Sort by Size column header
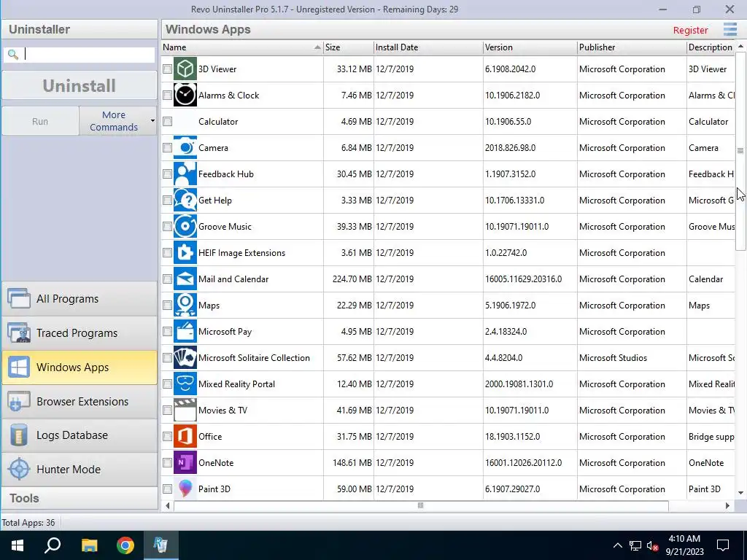Viewport: 747px width, 560px height. tap(348, 47)
